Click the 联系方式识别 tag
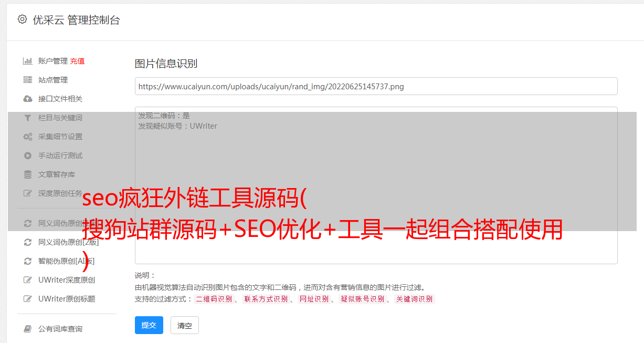 pos(266,299)
